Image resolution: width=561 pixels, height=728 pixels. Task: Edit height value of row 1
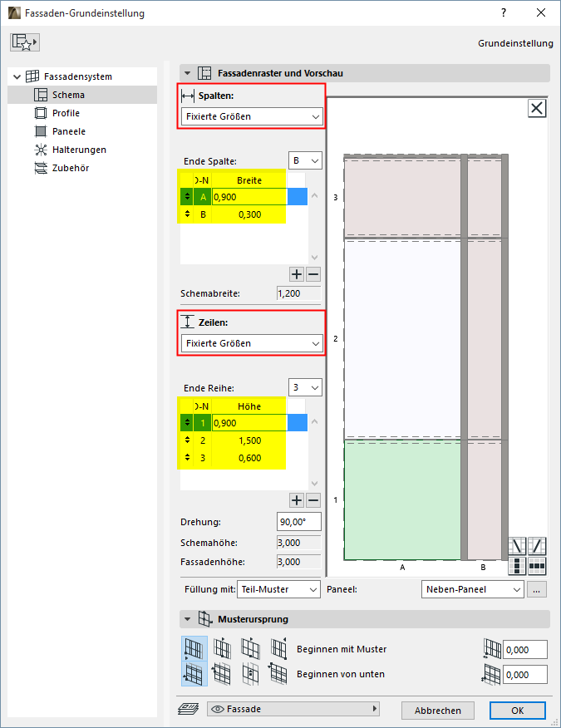249,423
